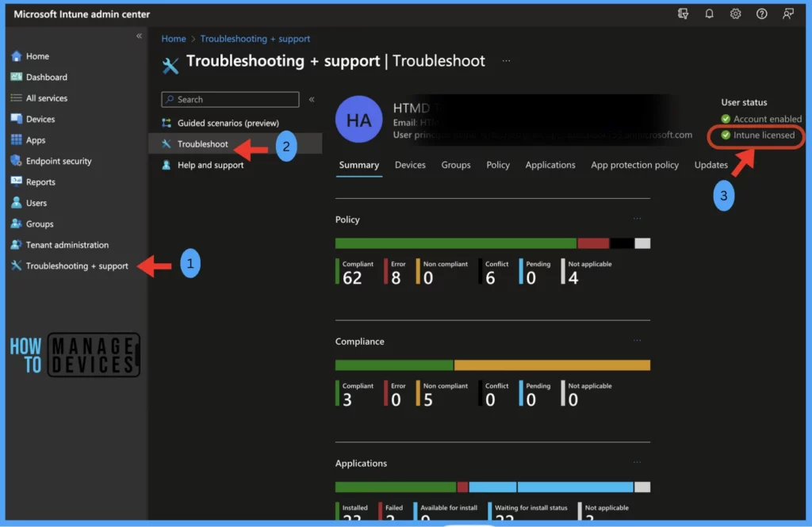This screenshot has width=812, height=527.
Task: Click Policy Compliant count 62
Action: coord(352,278)
